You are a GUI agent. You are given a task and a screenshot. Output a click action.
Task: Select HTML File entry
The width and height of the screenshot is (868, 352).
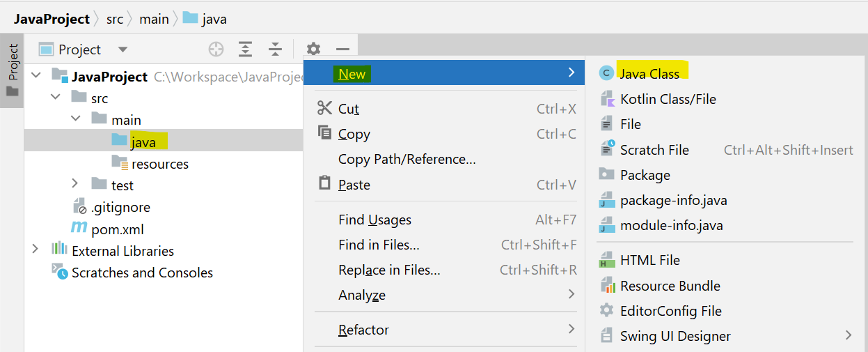[x=727, y=260]
